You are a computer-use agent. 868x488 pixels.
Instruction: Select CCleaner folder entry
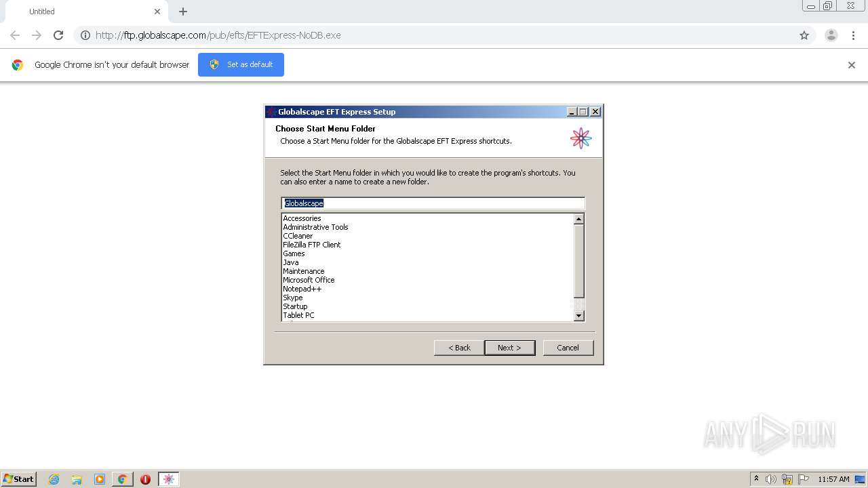(x=298, y=236)
